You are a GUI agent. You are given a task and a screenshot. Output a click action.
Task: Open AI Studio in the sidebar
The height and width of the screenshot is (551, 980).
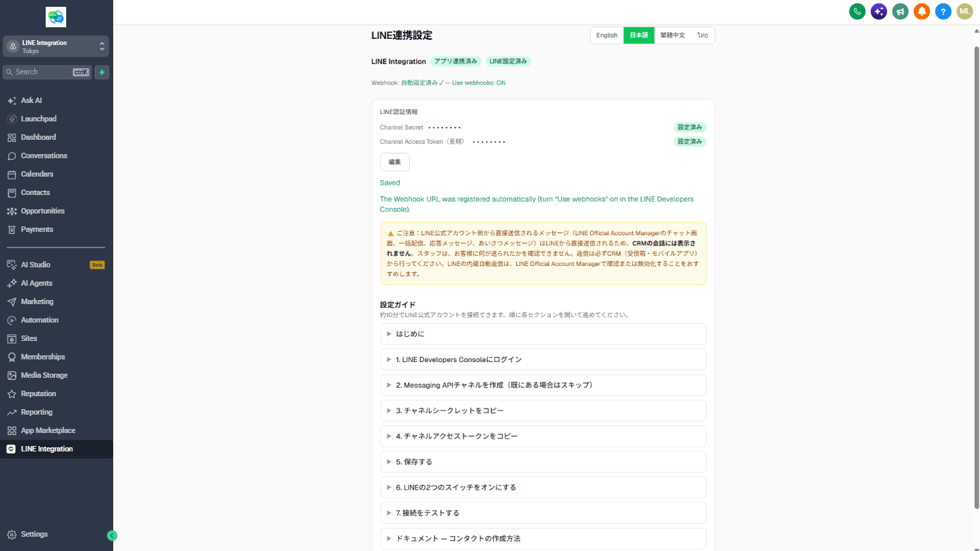(x=56, y=265)
